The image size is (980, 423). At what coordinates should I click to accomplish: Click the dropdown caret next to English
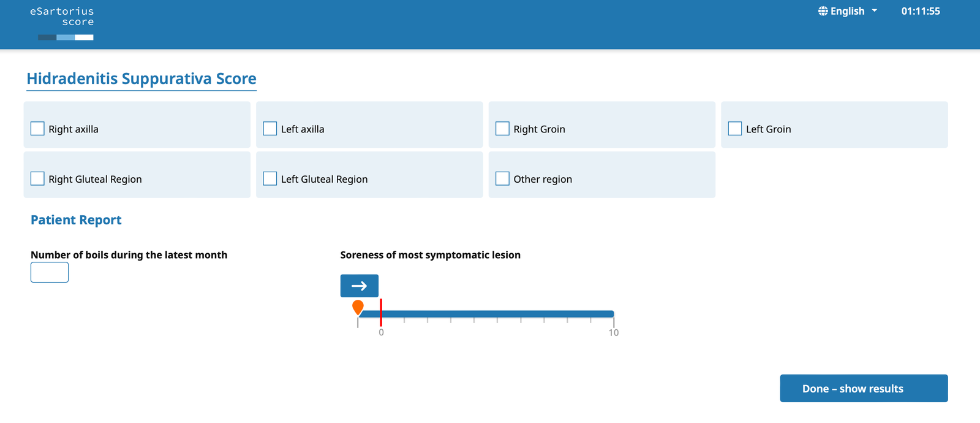pos(875,10)
